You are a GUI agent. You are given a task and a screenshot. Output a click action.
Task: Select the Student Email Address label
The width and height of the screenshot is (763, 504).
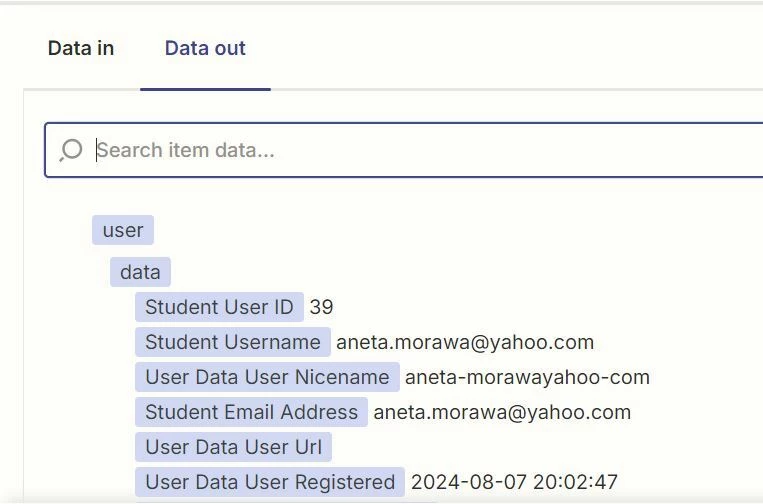pyautogui.click(x=251, y=412)
